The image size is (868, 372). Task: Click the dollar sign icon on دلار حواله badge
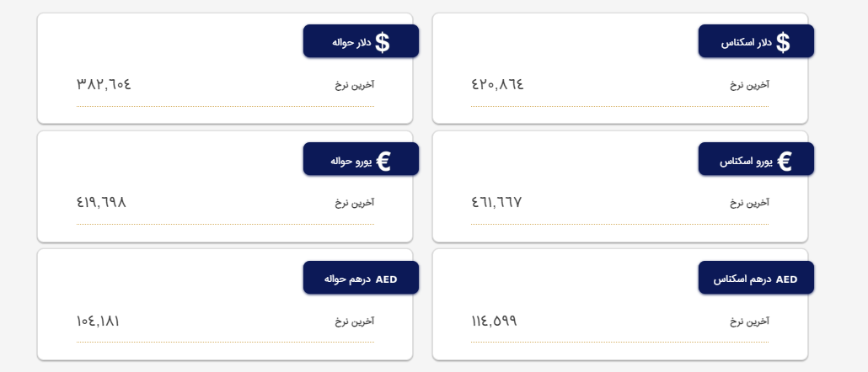coord(383,42)
